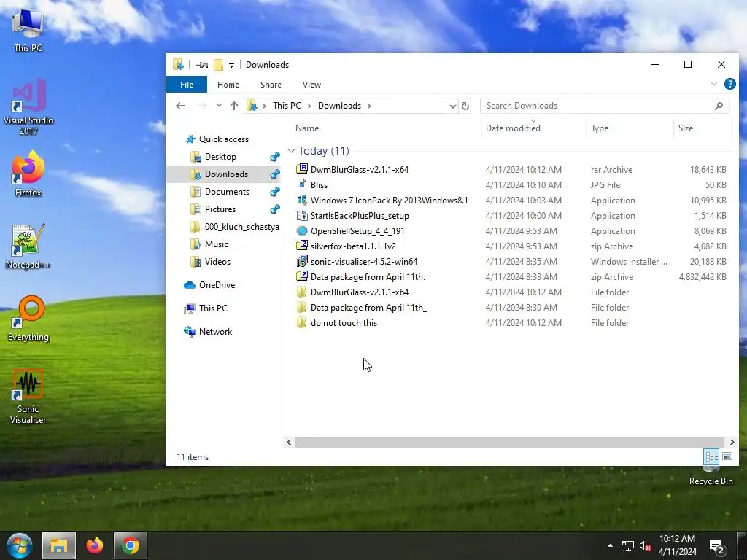Click File Explorer taskbar button

pyautogui.click(x=59, y=545)
